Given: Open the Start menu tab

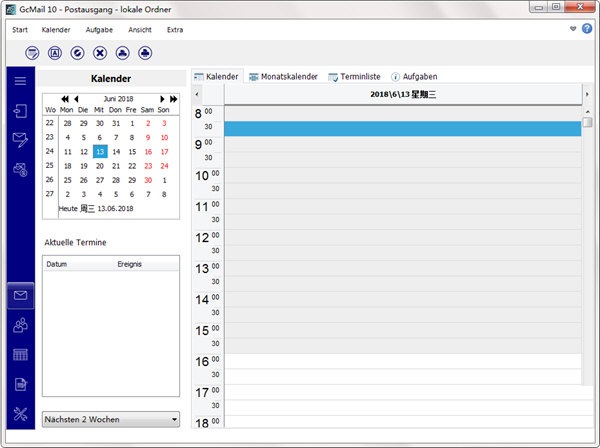Looking at the screenshot, I should pos(20,30).
